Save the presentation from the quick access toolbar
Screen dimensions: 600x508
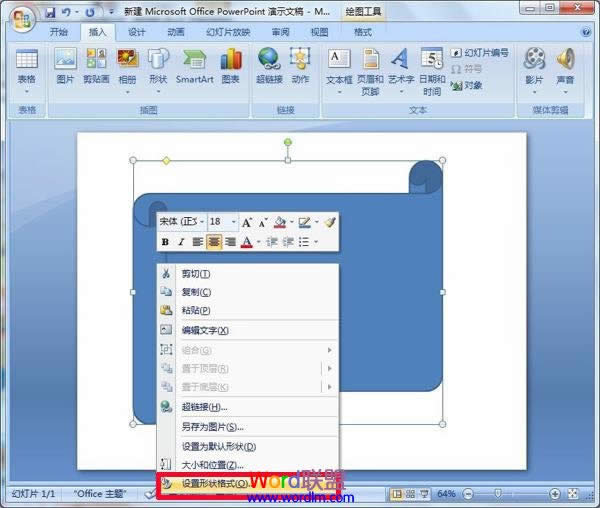click(x=50, y=13)
